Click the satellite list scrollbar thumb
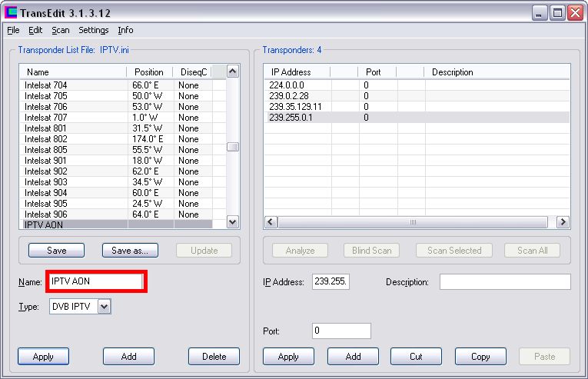Image resolution: width=588 pixels, height=379 pixels. tap(232, 147)
